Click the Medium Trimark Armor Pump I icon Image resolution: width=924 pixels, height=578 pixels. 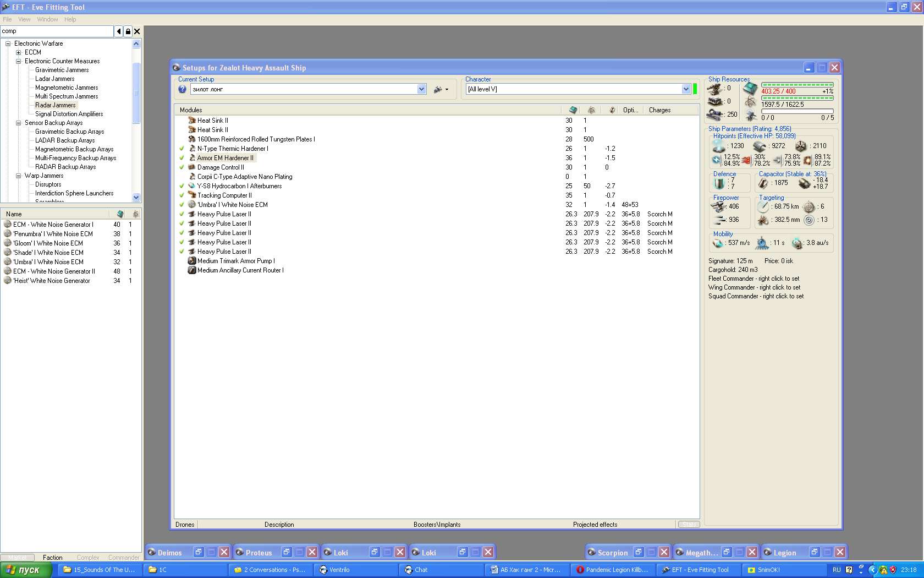192,261
